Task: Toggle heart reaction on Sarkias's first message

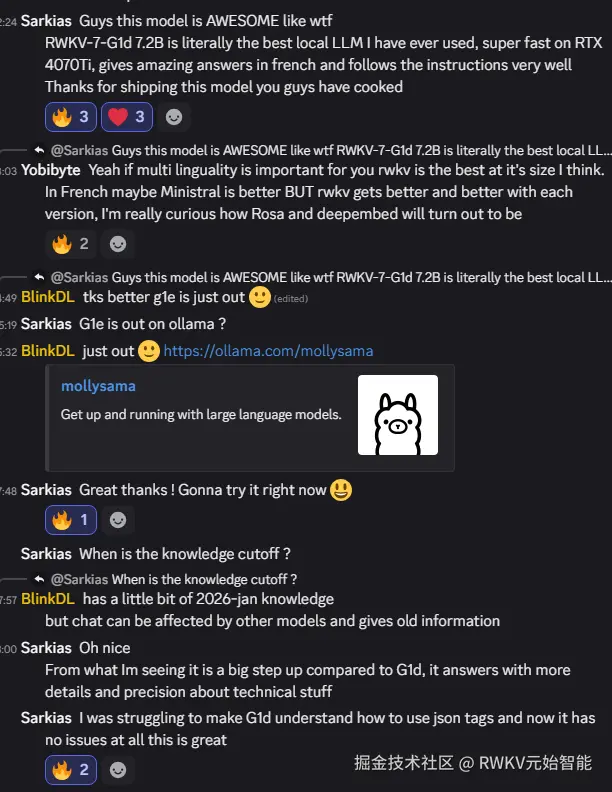Action: (x=127, y=117)
